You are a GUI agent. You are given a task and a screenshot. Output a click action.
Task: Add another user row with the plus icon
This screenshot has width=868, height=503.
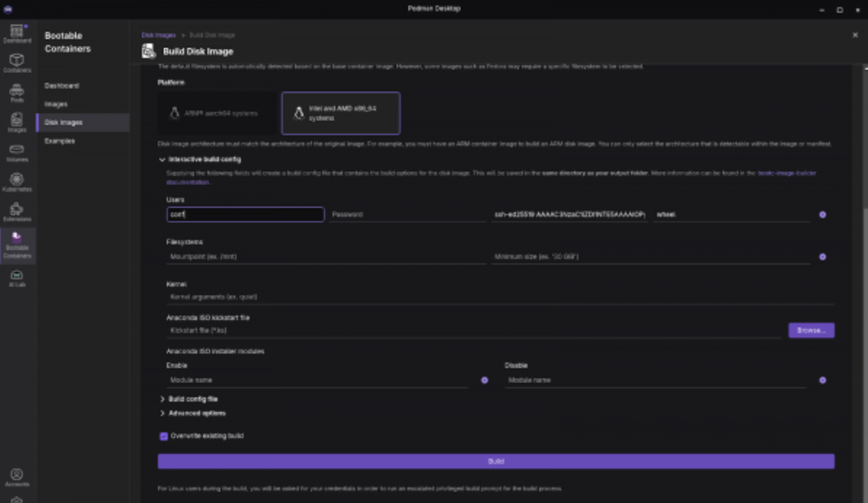point(823,215)
